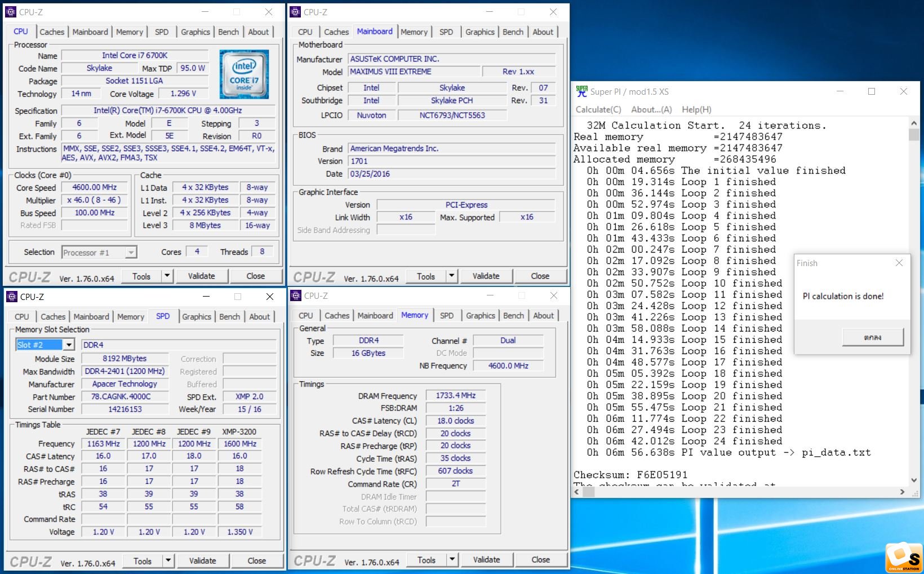This screenshot has height=574, width=924.
Task: Click the Core Voltage 1.296 V value
Action: 183,94
